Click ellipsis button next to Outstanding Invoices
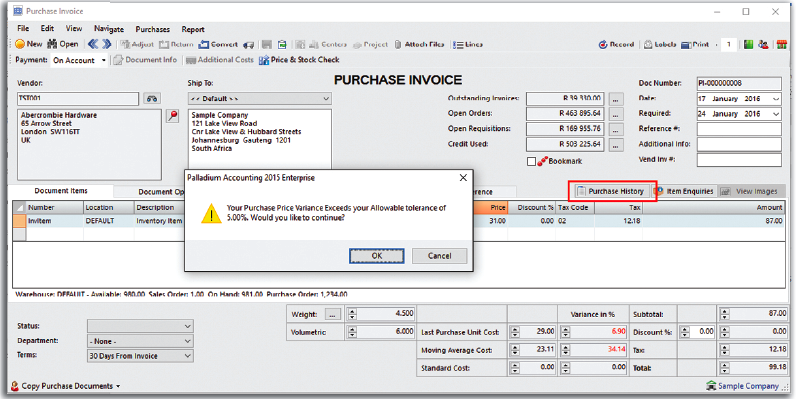This screenshot has width=796, height=399. click(615, 98)
